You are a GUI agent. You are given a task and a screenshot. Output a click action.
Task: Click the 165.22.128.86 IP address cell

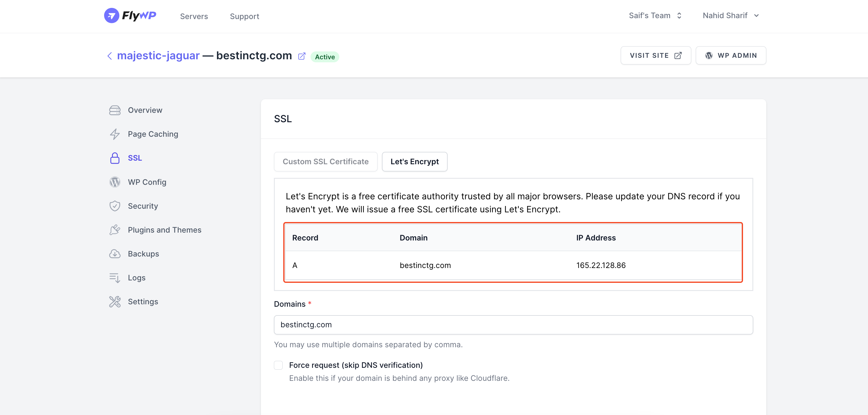pyautogui.click(x=601, y=266)
